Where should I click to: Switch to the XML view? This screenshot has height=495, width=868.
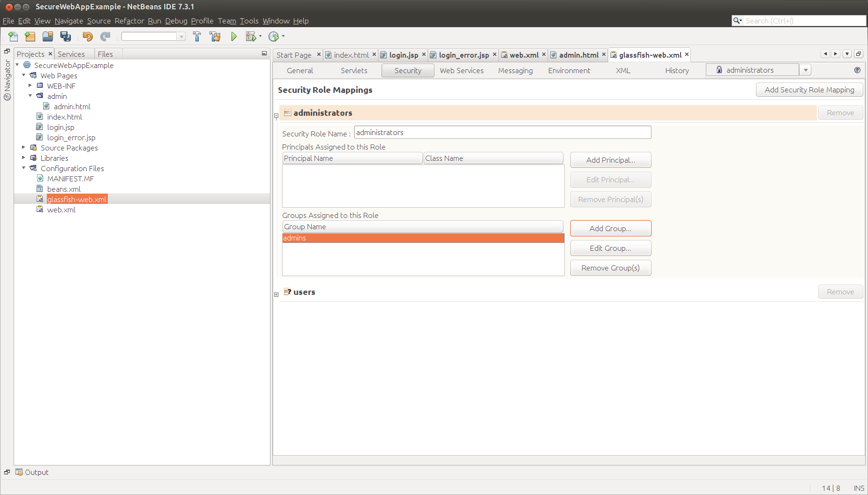[x=623, y=70]
